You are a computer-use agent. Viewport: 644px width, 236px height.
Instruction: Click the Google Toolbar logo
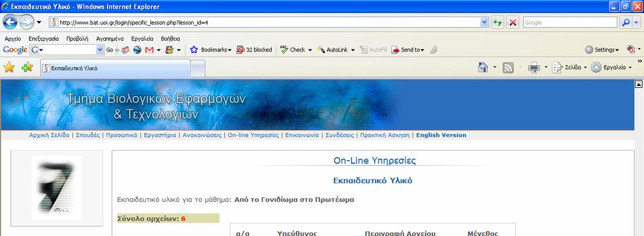click(x=15, y=50)
